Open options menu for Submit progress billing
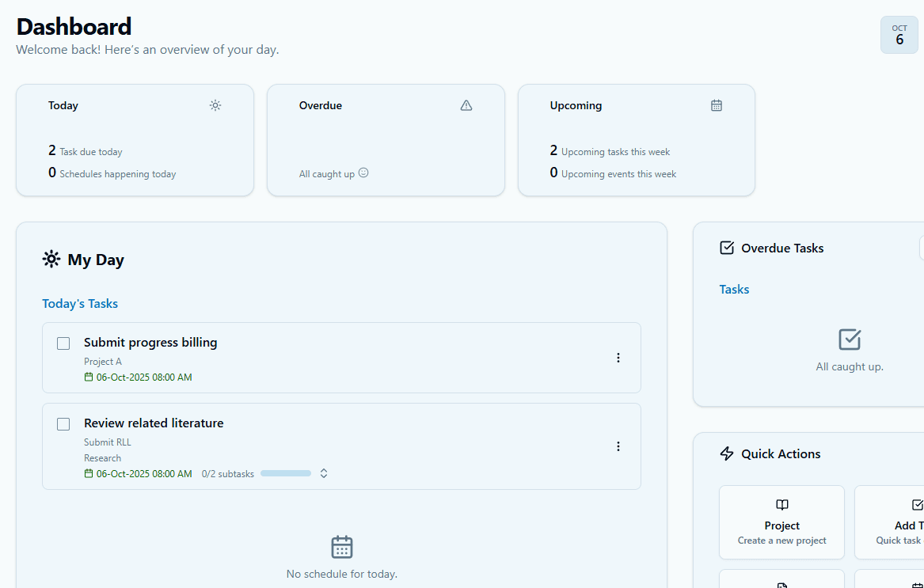The height and width of the screenshot is (588, 924). [618, 358]
